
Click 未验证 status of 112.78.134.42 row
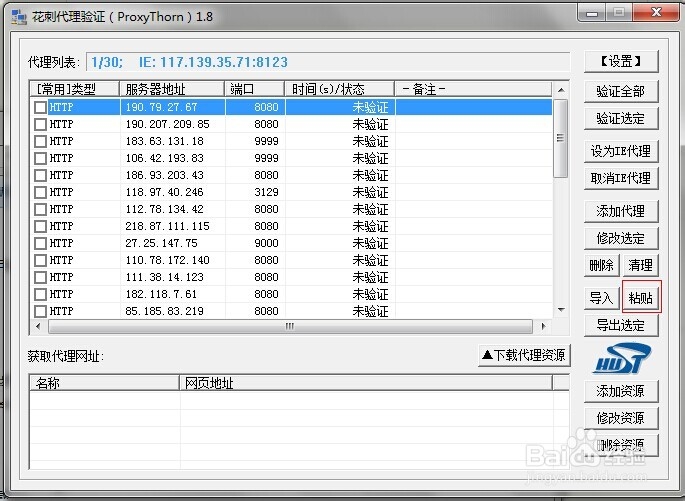coord(370,209)
